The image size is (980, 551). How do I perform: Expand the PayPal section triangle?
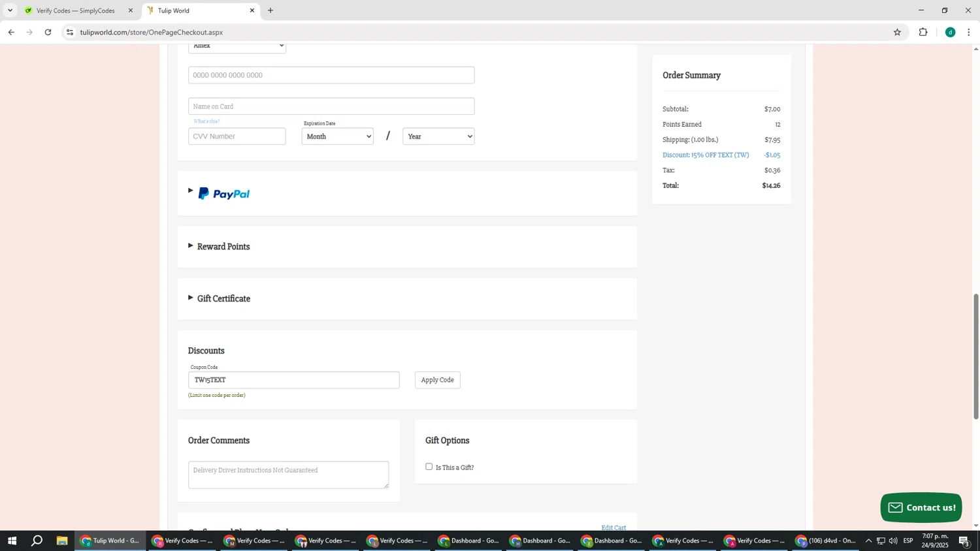click(x=191, y=191)
